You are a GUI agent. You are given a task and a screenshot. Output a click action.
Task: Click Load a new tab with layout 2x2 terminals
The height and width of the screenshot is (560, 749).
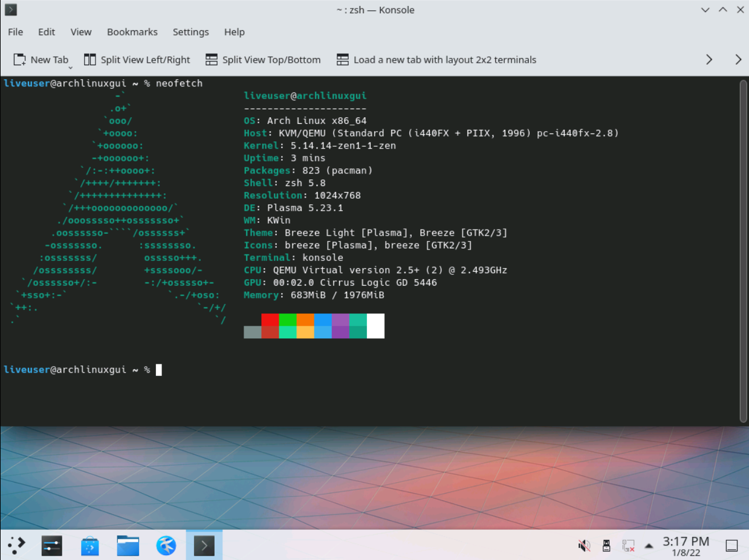[x=445, y=60]
